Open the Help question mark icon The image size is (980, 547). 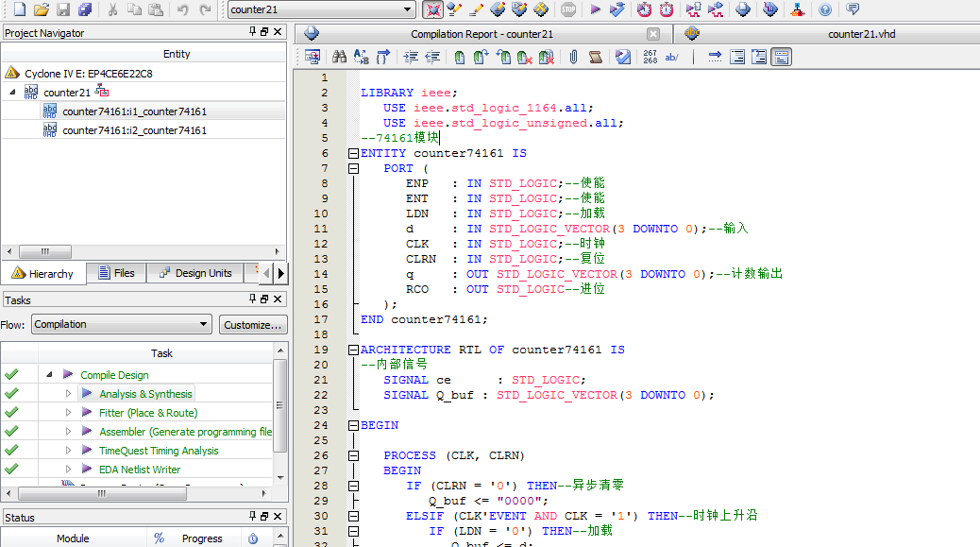pos(825,9)
